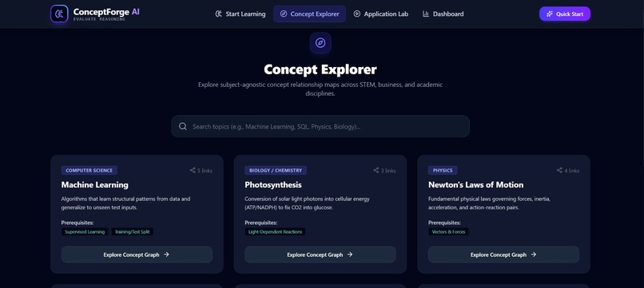This screenshot has width=644, height=288.
Task: Click the share links icon on Photosynthesis card
Action: [x=376, y=170]
